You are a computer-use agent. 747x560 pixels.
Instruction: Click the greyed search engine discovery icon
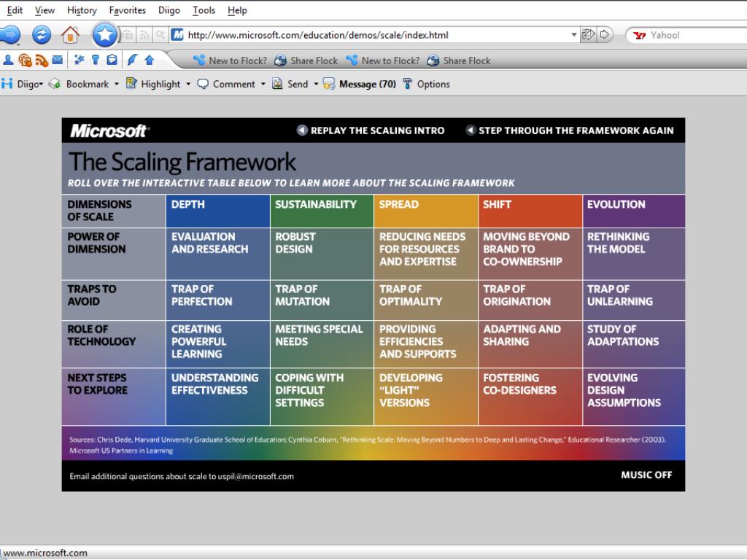point(160,35)
